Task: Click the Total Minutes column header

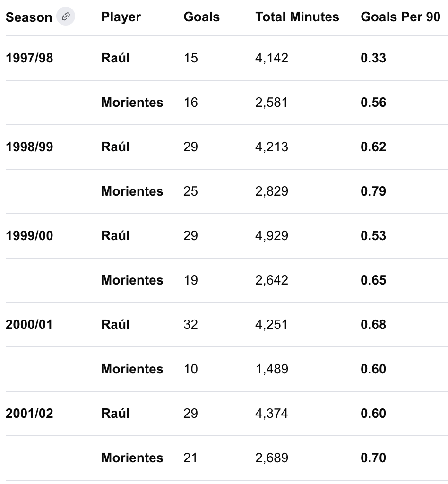Action: point(297,17)
